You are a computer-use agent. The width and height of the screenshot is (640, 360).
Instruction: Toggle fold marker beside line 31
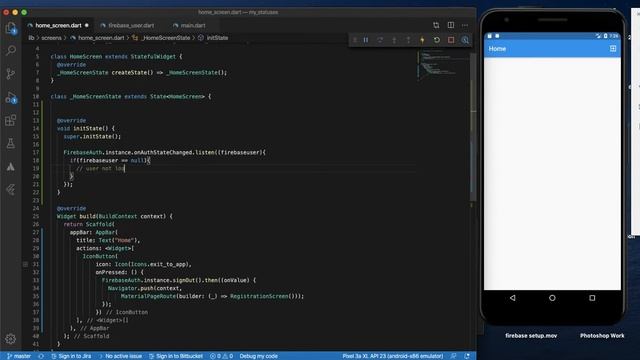click(x=25, y=264)
